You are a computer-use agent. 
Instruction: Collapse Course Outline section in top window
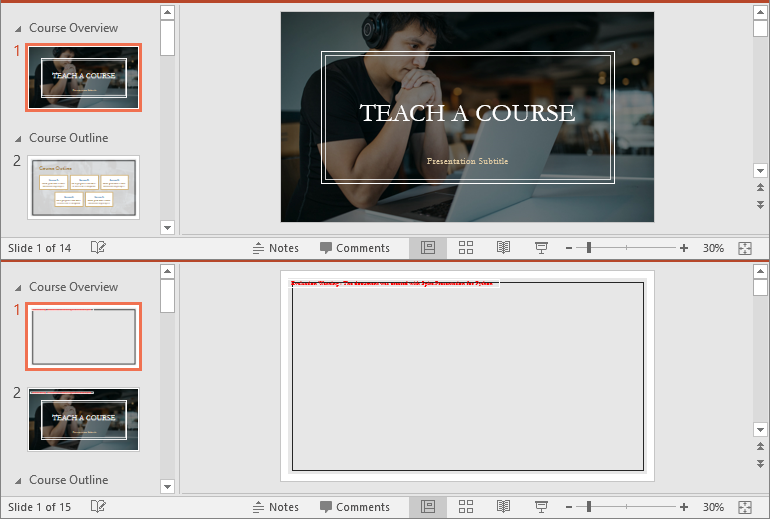(x=18, y=139)
